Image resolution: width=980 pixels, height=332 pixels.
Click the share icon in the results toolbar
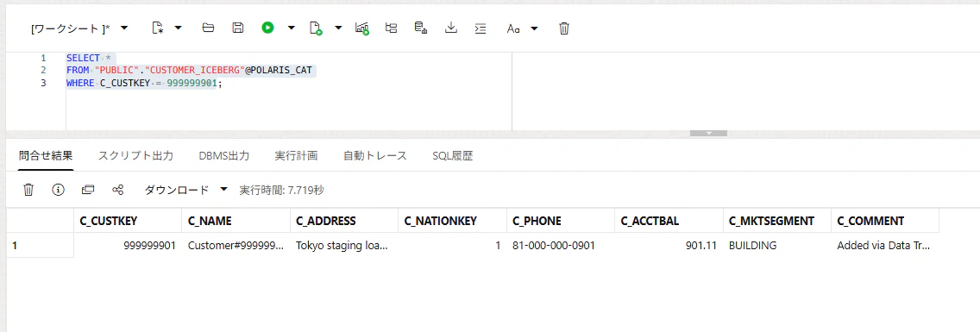[x=118, y=190]
